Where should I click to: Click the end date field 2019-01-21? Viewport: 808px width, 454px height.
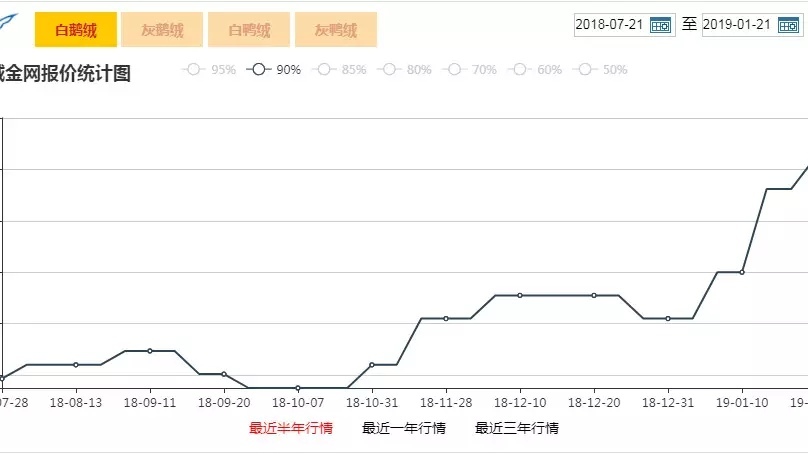pos(738,25)
